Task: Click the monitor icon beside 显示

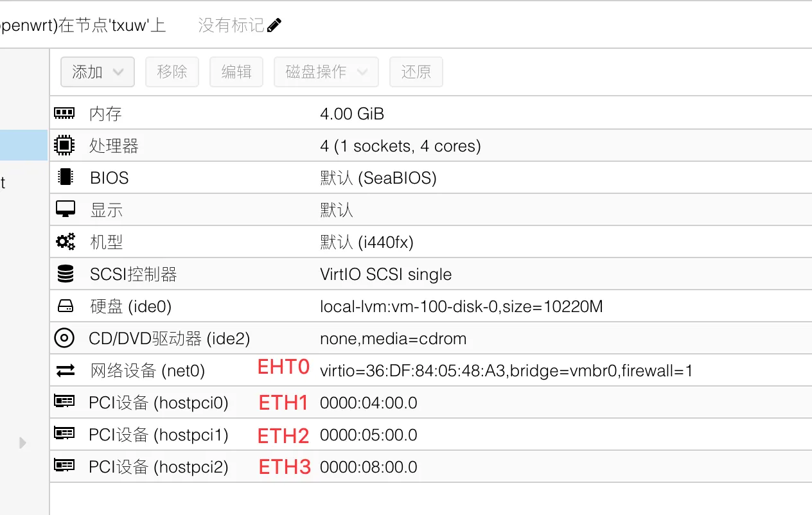Action: (x=65, y=209)
